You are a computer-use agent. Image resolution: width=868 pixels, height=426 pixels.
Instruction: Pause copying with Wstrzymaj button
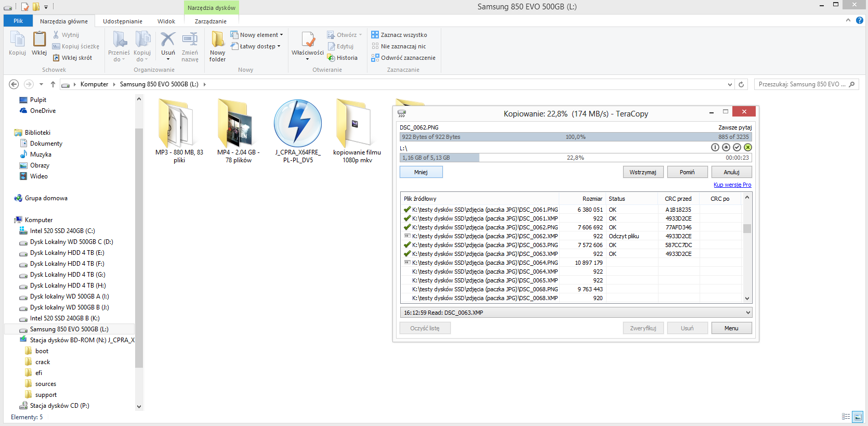(x=643, y=172)
